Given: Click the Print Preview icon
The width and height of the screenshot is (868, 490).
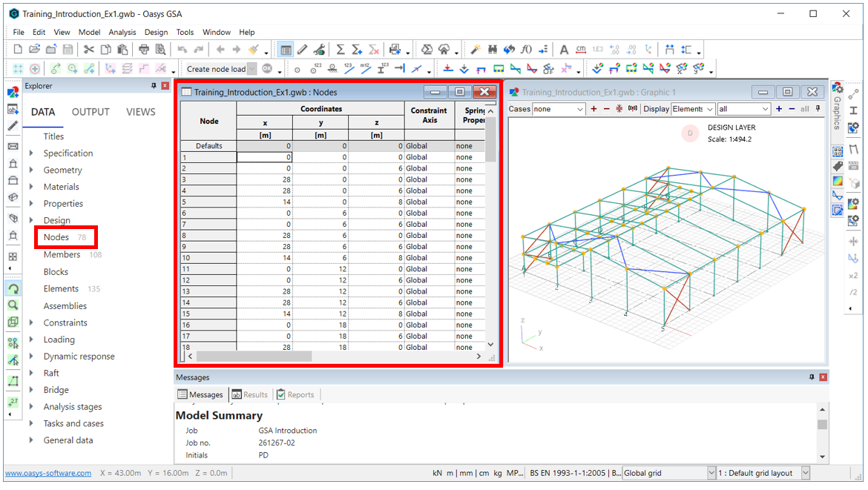Looking at the screenshot, I should pyautogui.click(x=161, y=49).
